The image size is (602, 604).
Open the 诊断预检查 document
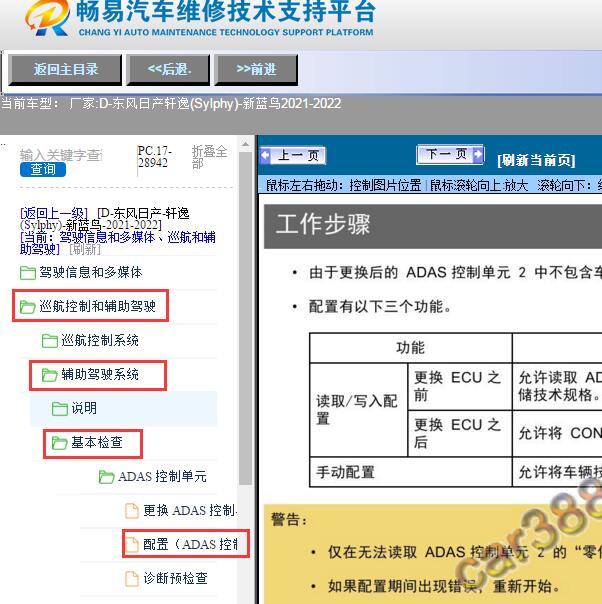point(175,578)
